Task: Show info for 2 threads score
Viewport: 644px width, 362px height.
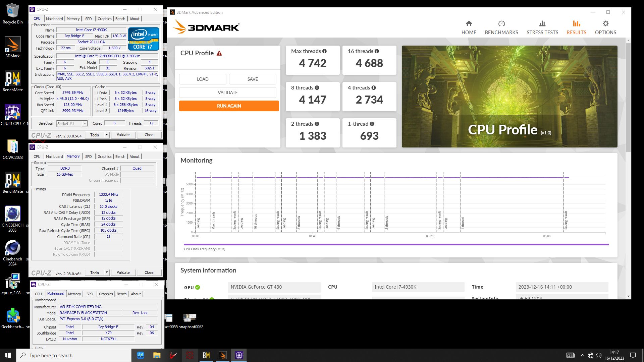Action: click(317, 124)
